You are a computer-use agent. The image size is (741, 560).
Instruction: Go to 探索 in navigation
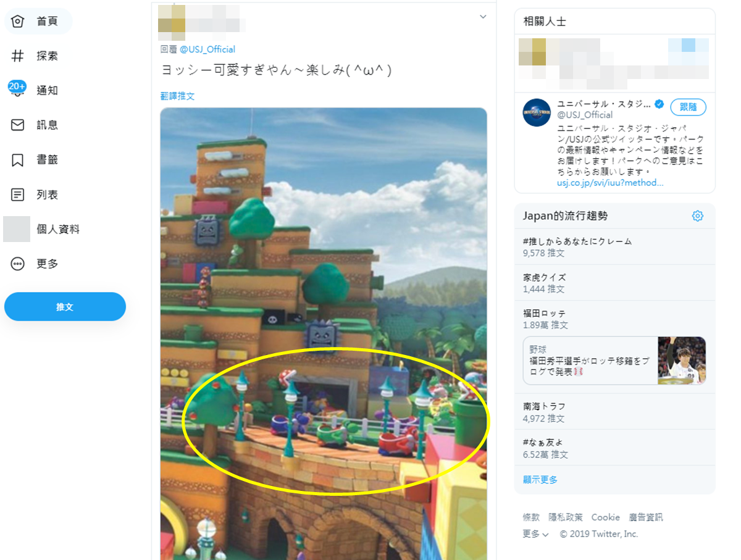tap(48, 56)
